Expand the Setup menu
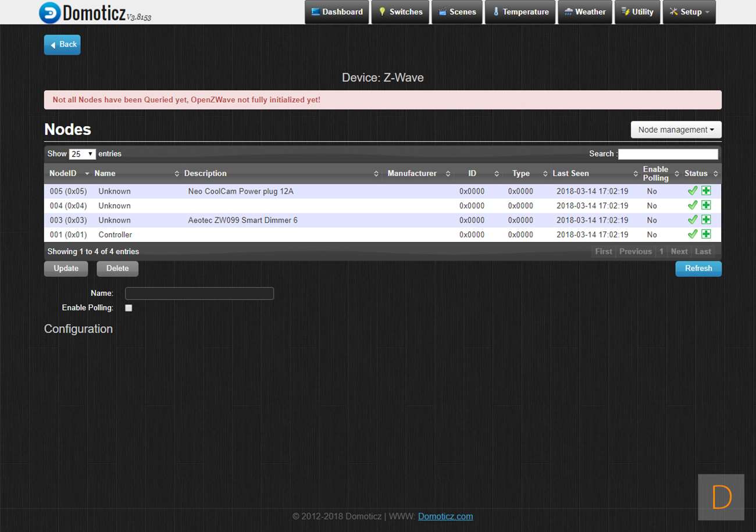756x532 pixels. [689, 12]
